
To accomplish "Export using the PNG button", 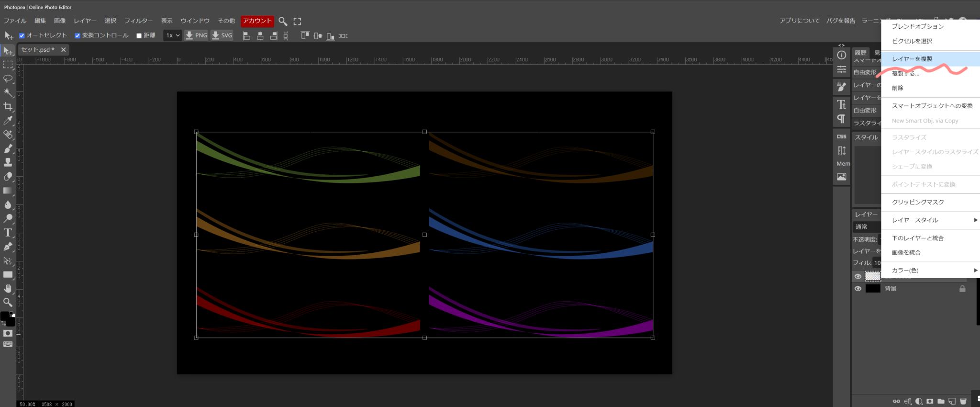I will pyautogui.click(x=196, y=35).
